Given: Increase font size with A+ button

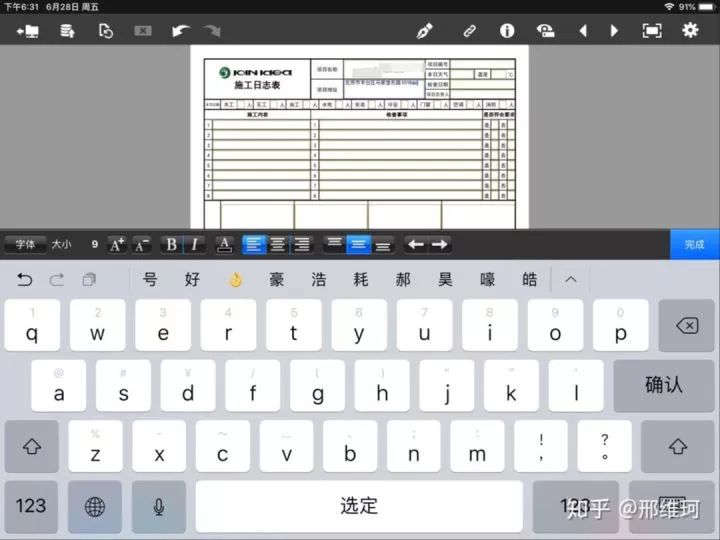Looking at the screenshot, I should click(x=117, y=244).
